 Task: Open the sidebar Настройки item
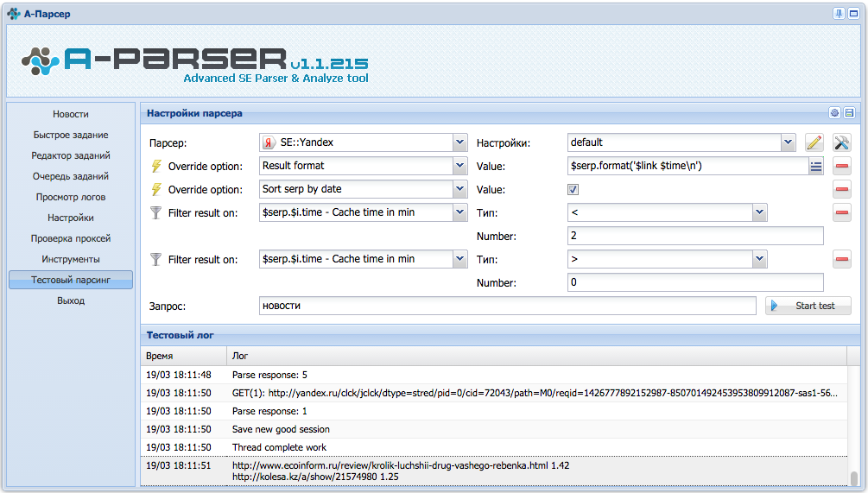pos(71,218)
